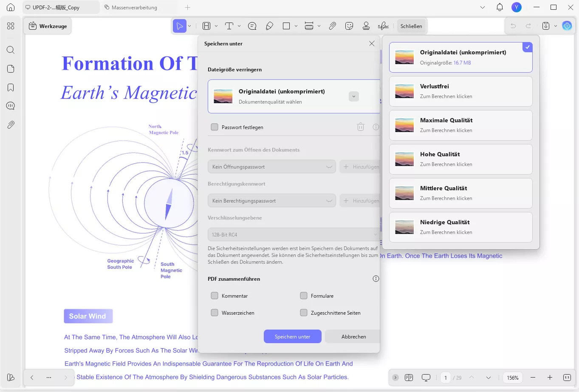This screenshot has width=579, height=392.
Task: Open the 156% zoom level dropdown
Action: pos(513,378)
